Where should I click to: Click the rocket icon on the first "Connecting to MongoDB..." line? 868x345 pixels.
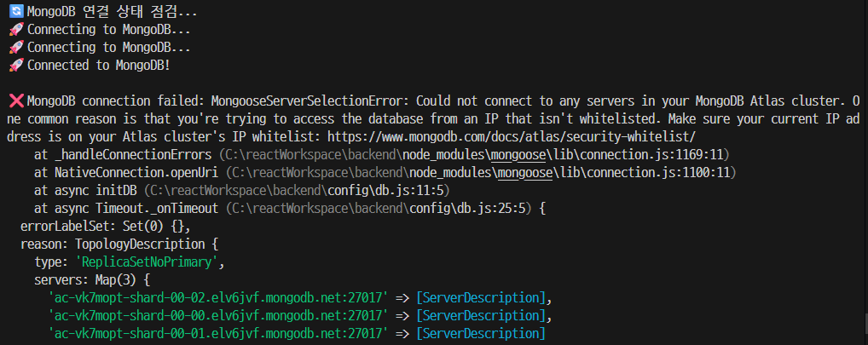point(15,29)
